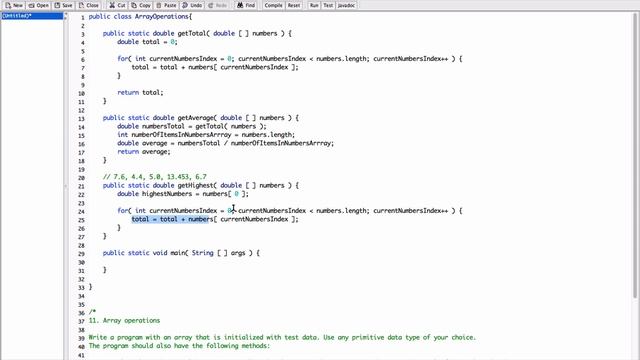Open a file using the Open button

[x=39, y=5]
